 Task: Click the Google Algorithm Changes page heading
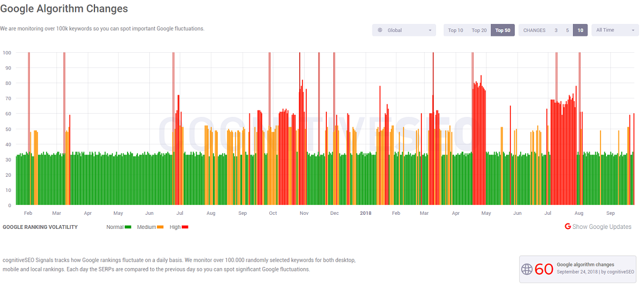coord(64,9)
